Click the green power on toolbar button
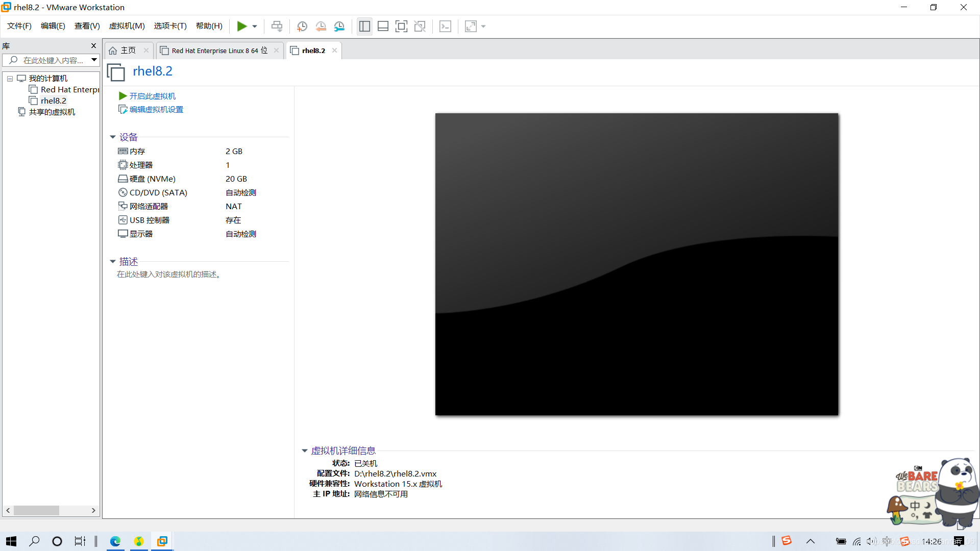Screen dimensions: 980x551 coord(242,27)
